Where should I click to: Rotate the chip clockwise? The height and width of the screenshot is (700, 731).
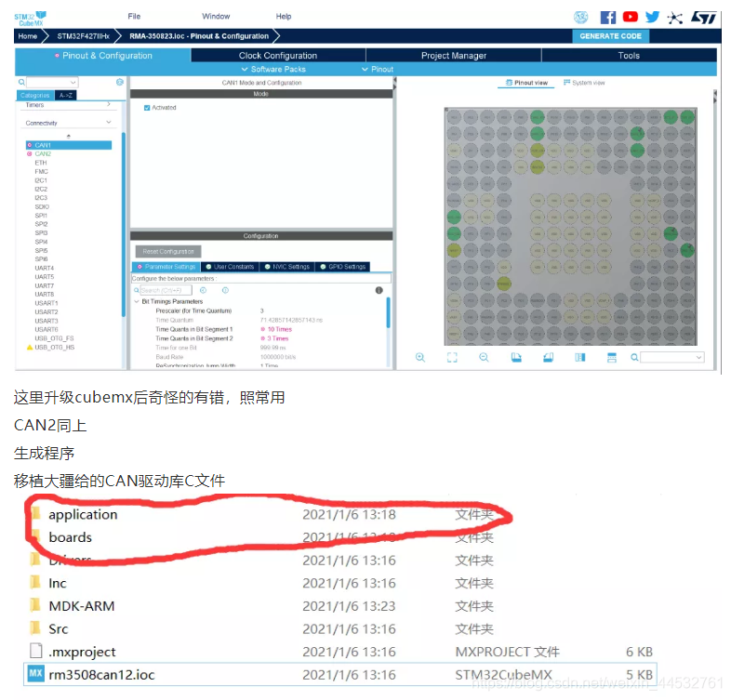coord(516,358)
